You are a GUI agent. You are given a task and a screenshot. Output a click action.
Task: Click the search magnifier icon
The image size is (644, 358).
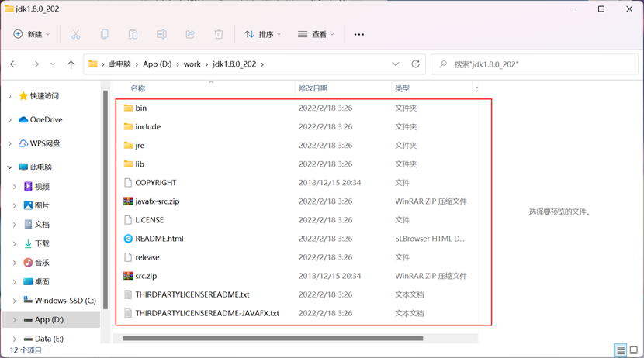click(443, 64)
